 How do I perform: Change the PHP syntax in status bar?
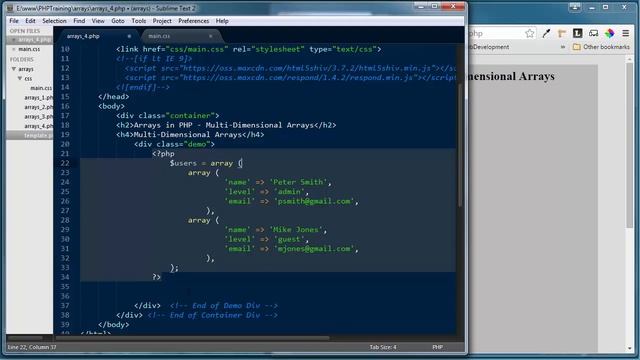(438, 347)
